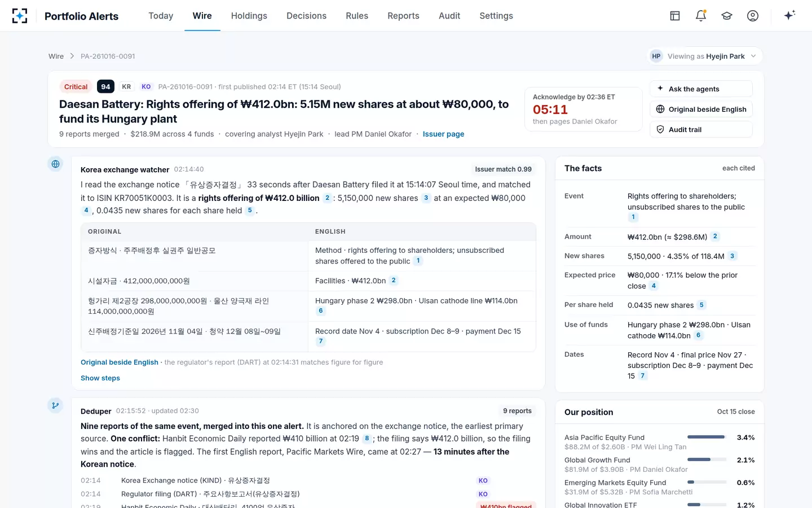Click the Portfolio Alerts logo icon
Screen dimensions: 812x508
pos(20,16)
